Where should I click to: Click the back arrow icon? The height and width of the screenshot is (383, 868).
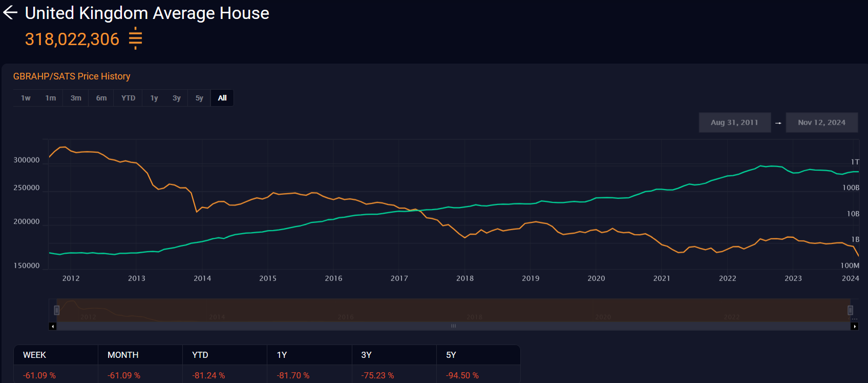coord(10,13)
